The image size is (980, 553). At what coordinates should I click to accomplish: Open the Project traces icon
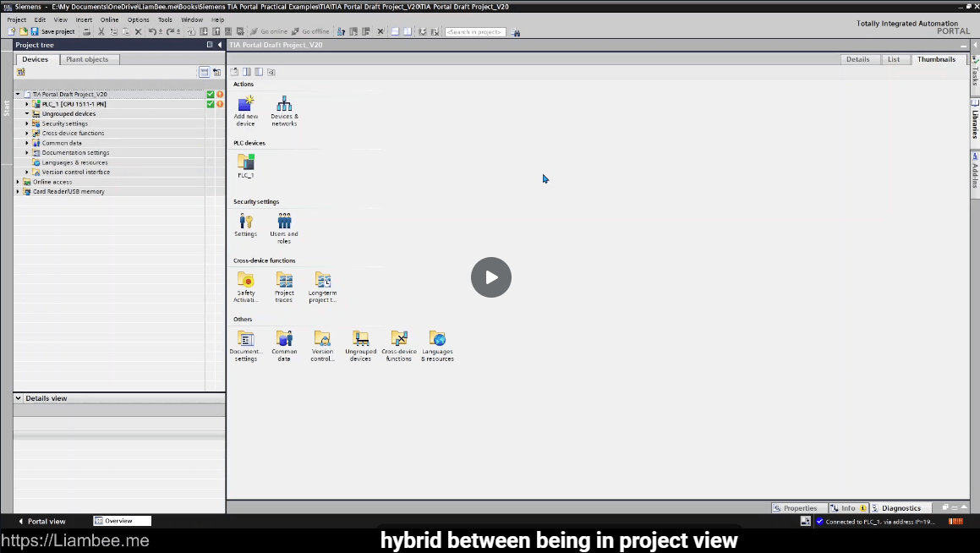tap(284, 280)
